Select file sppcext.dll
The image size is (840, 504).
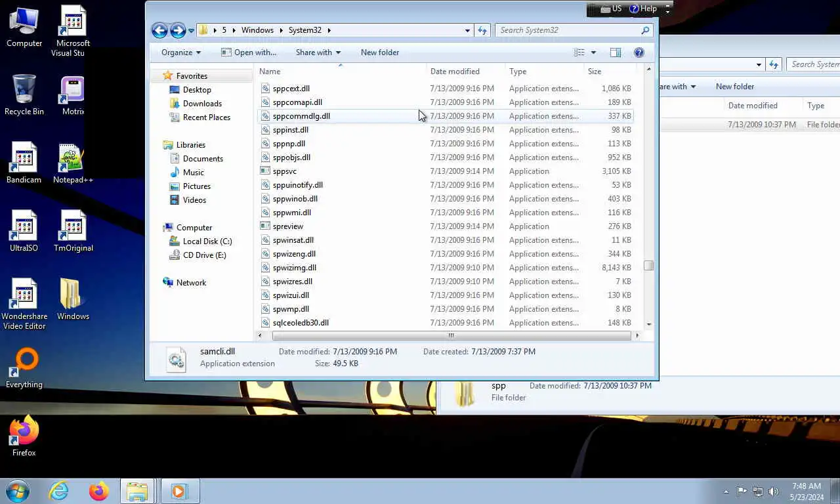point(291,89)
